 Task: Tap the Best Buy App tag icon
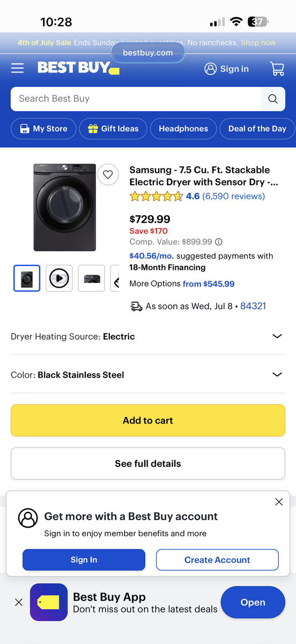point(49,602)
